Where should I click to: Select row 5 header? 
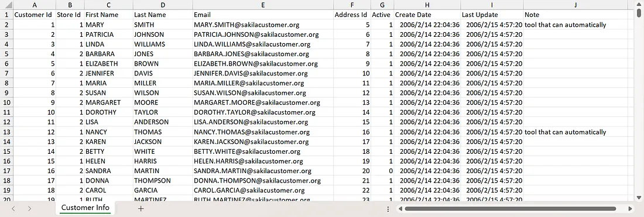[x=6, y=54]
